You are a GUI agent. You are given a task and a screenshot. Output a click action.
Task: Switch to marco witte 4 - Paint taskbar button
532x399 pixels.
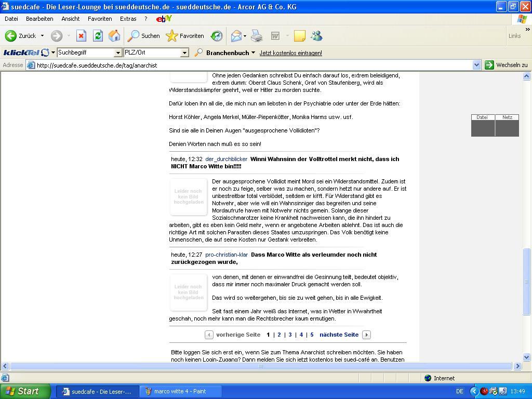point(180,391)
